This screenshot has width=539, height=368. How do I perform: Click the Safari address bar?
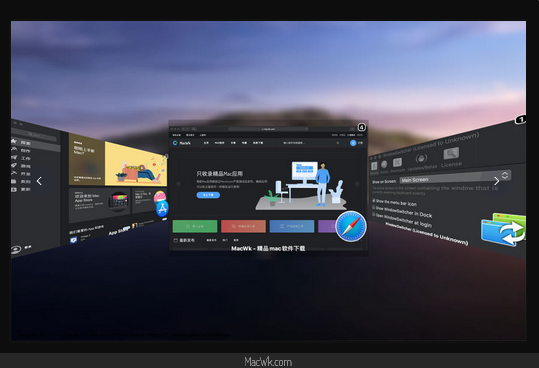pos(268,129)
